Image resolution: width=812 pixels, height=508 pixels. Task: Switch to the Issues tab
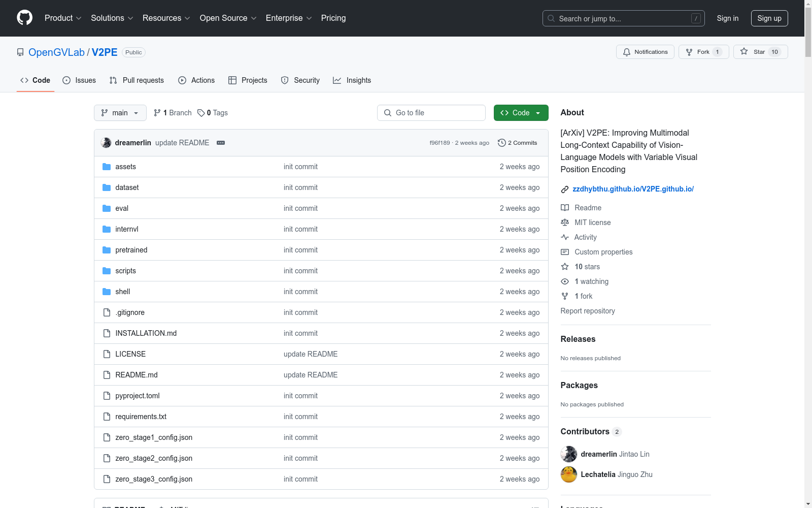79,80
